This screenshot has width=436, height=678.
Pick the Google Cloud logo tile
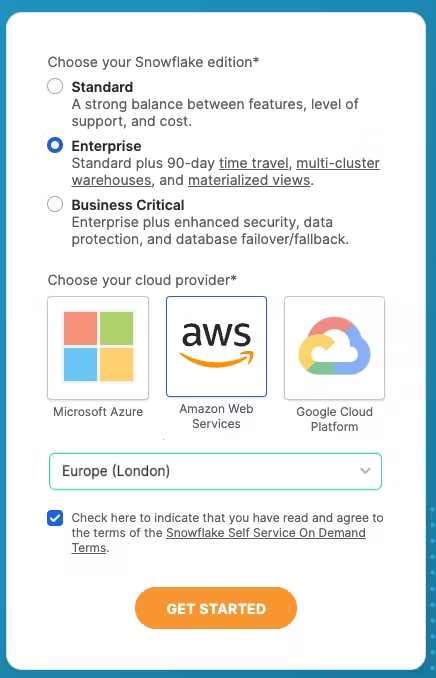[x=334, y=348]
